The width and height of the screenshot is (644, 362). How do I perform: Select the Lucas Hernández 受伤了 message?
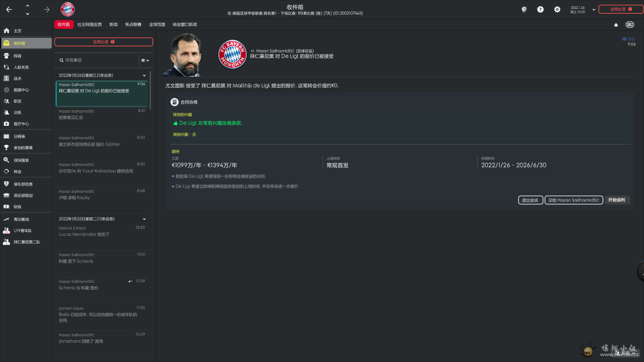102,237
